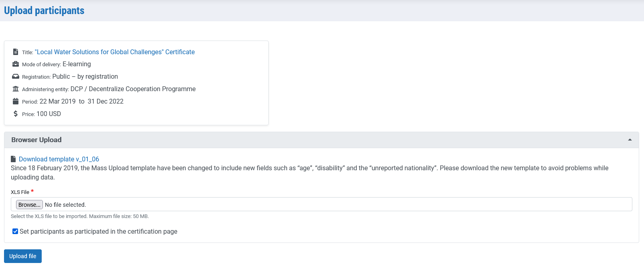Click the file icon beside Download template

pos(14,159)
